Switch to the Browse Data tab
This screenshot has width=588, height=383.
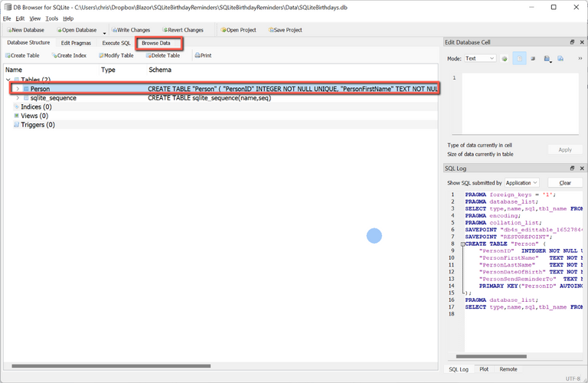coord(159,43)
